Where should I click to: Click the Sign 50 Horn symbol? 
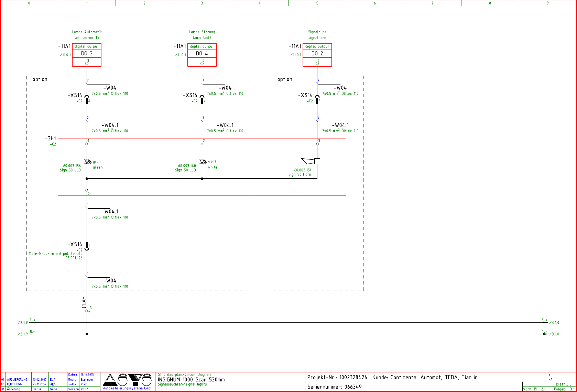(x=311, y=161)
